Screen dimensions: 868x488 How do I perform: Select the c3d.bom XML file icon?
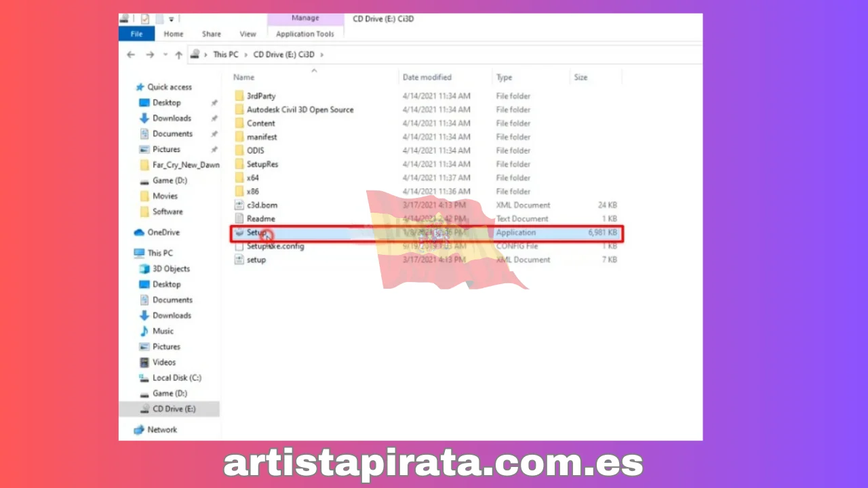pyautogui.click(x=239, y=205)
